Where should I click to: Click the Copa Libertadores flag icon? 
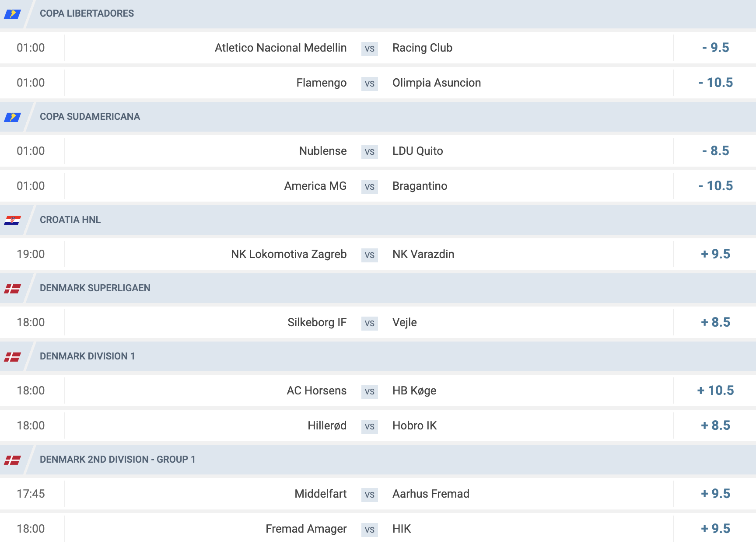click(x=12, y=14)
